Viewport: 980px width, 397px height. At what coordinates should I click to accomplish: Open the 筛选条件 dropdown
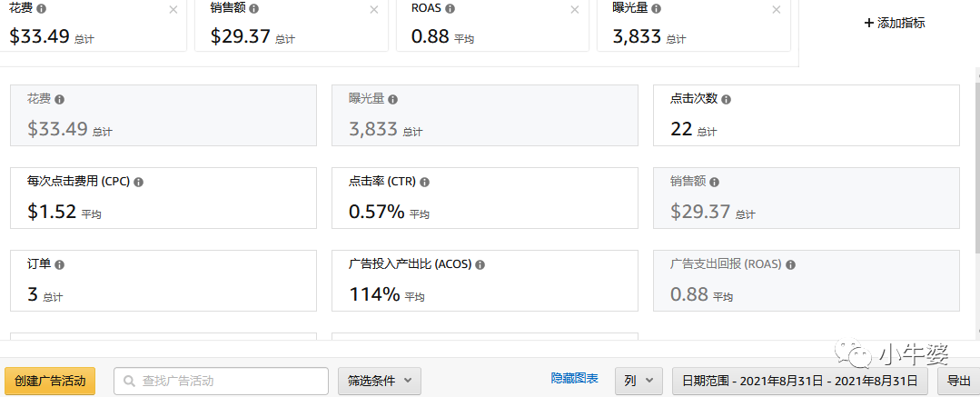pyautogui.click(x=379, y=381)
